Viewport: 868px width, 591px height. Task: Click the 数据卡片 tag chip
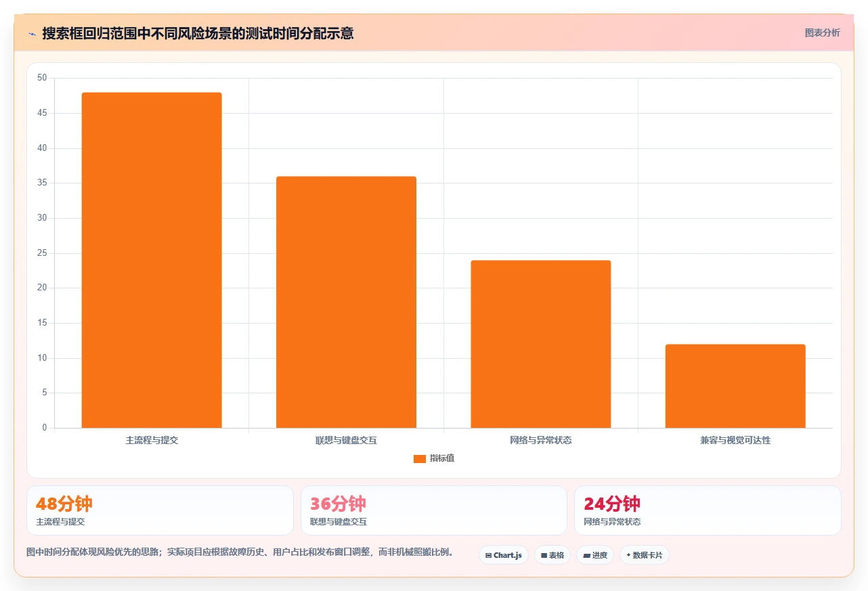click(x=645, y=555)
